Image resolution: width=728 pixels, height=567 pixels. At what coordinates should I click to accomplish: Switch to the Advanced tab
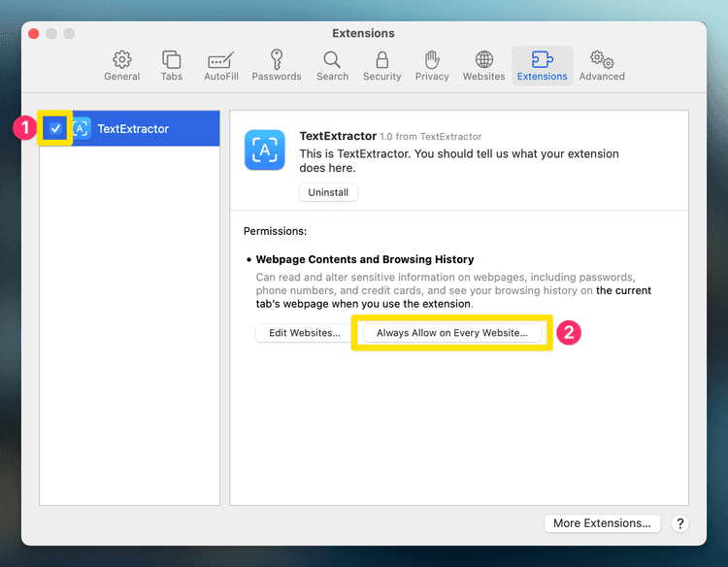[602, 60]
